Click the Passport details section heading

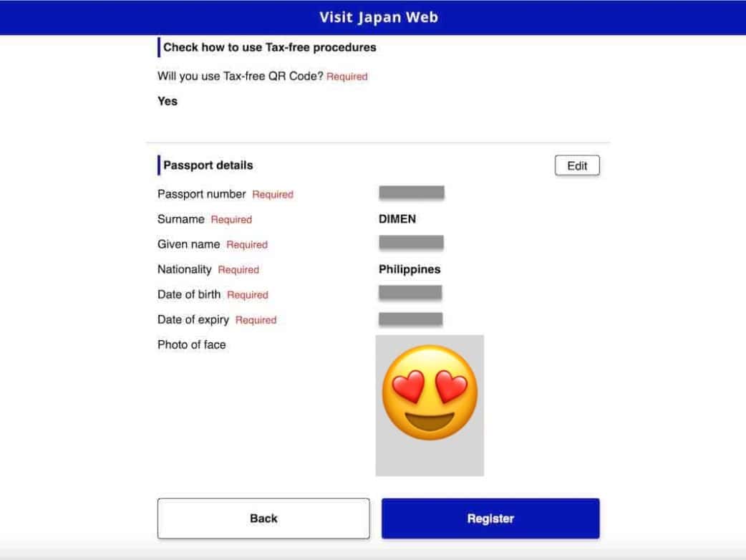[x=208, y=165]
